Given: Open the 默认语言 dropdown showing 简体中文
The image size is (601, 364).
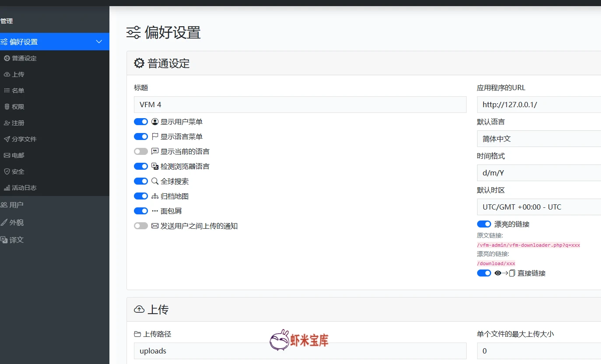Looking at the screenshot, I should coord(539,139).
